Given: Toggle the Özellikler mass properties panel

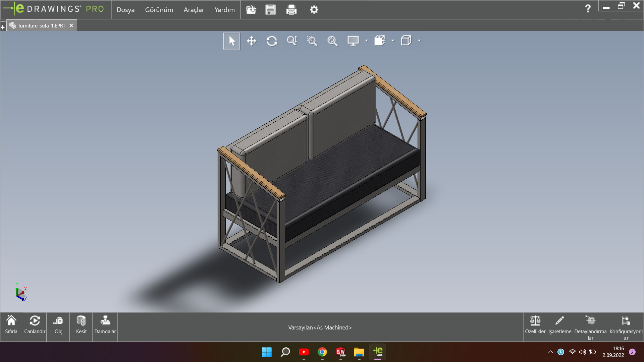Looking at the screenshot, I should 535,325.
